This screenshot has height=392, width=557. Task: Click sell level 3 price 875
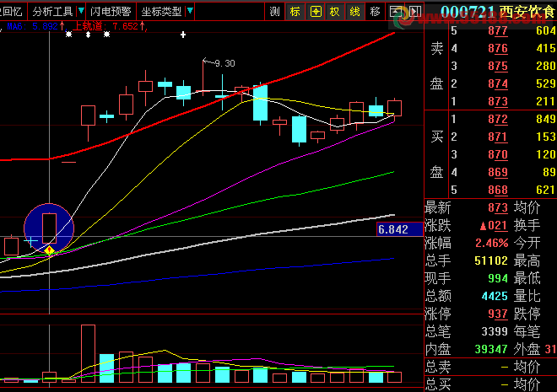pyautogui.click(x=498, y=67)
